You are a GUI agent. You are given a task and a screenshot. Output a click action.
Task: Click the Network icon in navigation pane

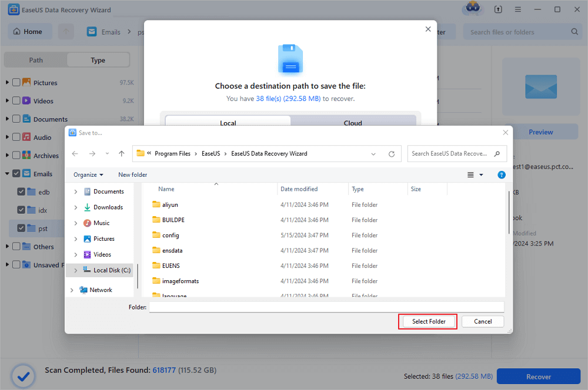pos(83,290)
